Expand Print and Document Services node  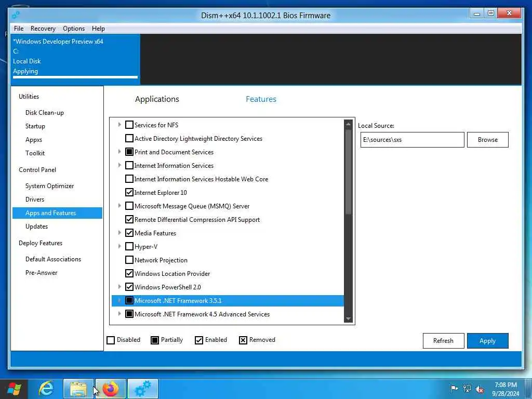click(119, 152)
